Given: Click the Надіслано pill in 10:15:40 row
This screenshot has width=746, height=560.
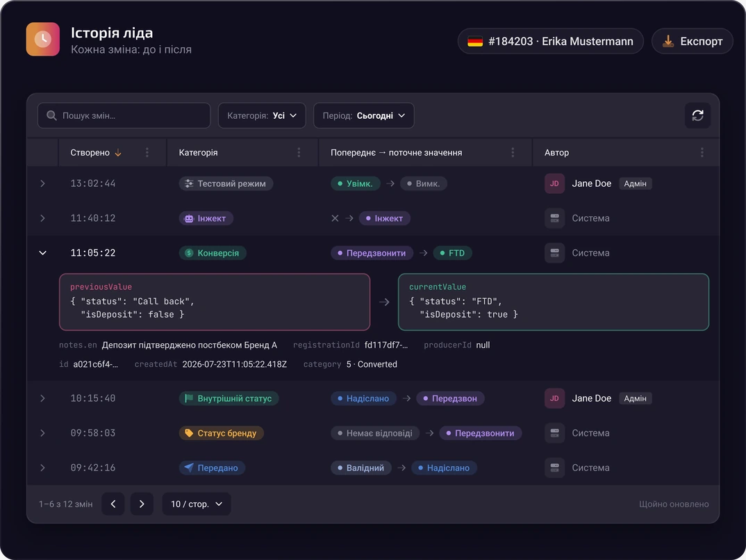Looking at the screenshot, I should 363,398.
